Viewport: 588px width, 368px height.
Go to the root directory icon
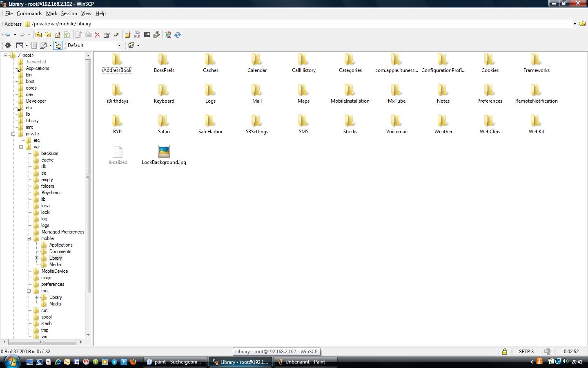tap(48, 35)
